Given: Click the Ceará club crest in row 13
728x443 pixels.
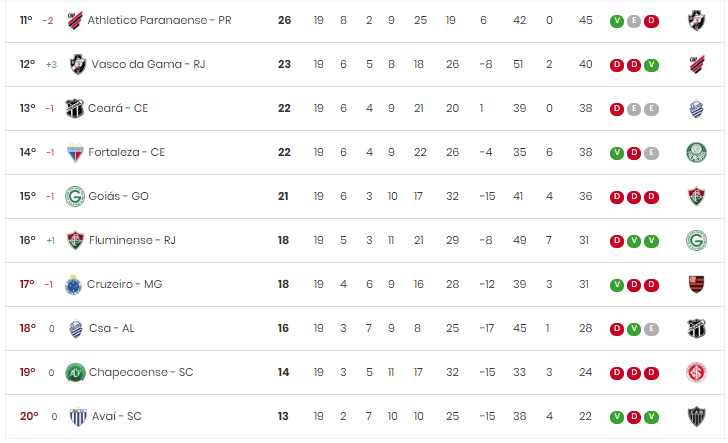Looking at the screenshot, I should [74, 108].
